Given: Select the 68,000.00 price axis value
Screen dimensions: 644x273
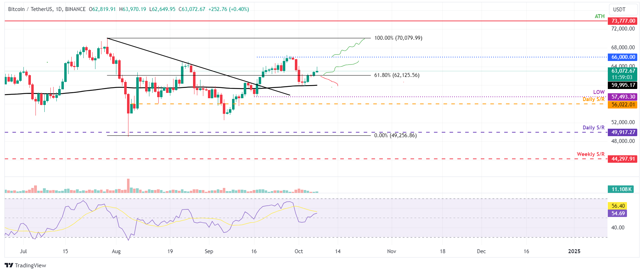Looking at the screenshot, I should [623, 48].
